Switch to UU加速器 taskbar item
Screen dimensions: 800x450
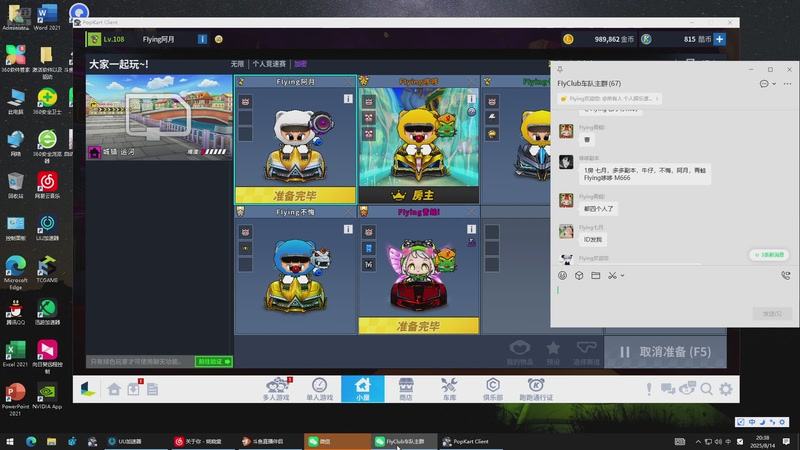pos(134,441)
